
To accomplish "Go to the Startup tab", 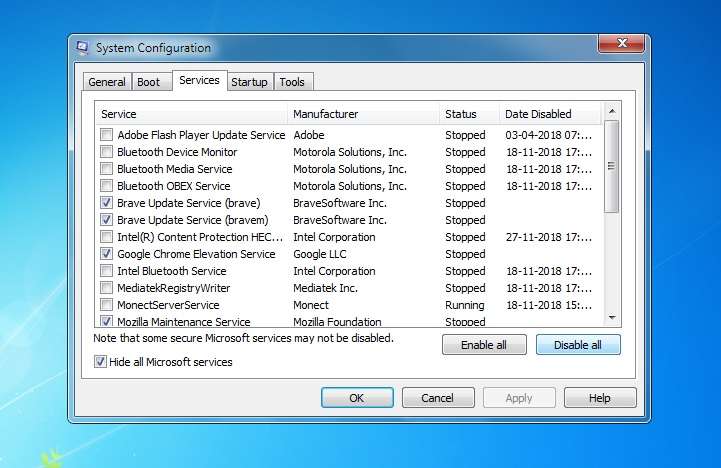I will tap(249, 82).
